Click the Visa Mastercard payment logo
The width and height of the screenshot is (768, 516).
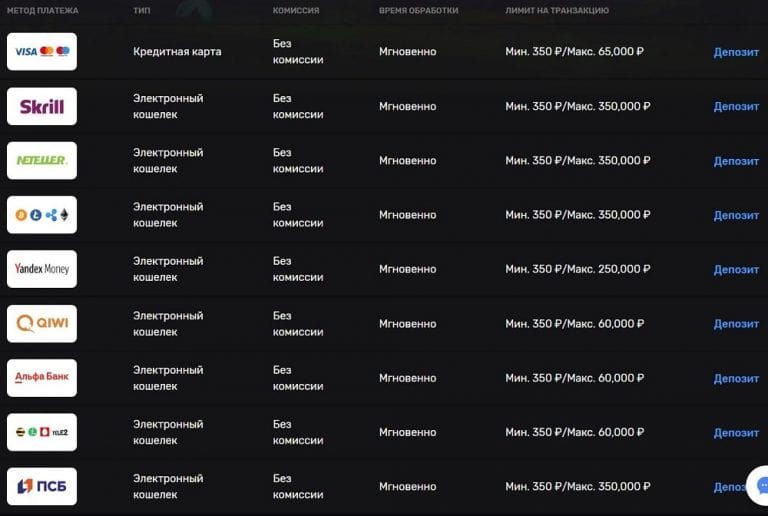pyautogui.click(x=42, y=52)
